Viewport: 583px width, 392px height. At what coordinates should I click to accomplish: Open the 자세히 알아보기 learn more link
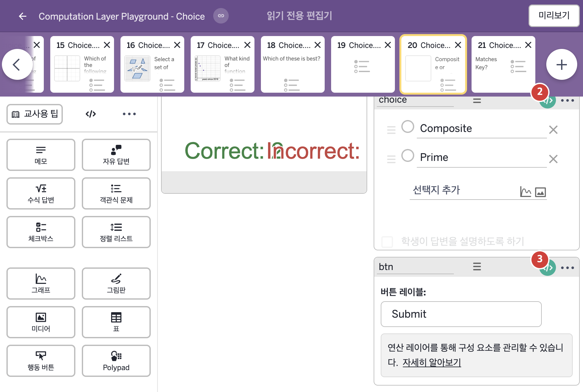pyautogui.click(x=432, y=363)
